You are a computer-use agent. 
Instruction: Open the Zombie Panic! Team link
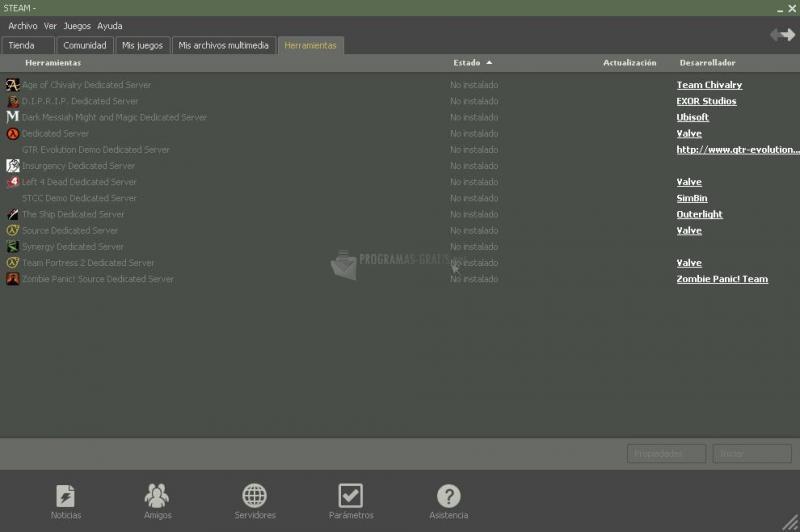tap(722, 279)
